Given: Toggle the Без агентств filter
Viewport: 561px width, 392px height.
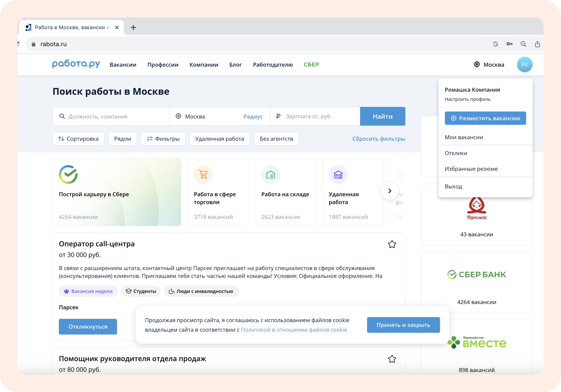Looking at the screenshot, I should click(276, 139).
